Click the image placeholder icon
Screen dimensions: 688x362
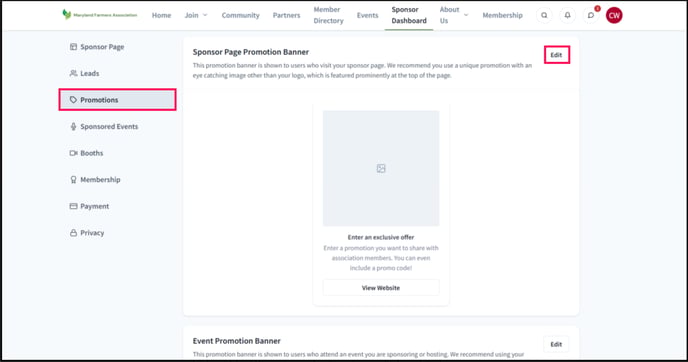tap(381, 168)
